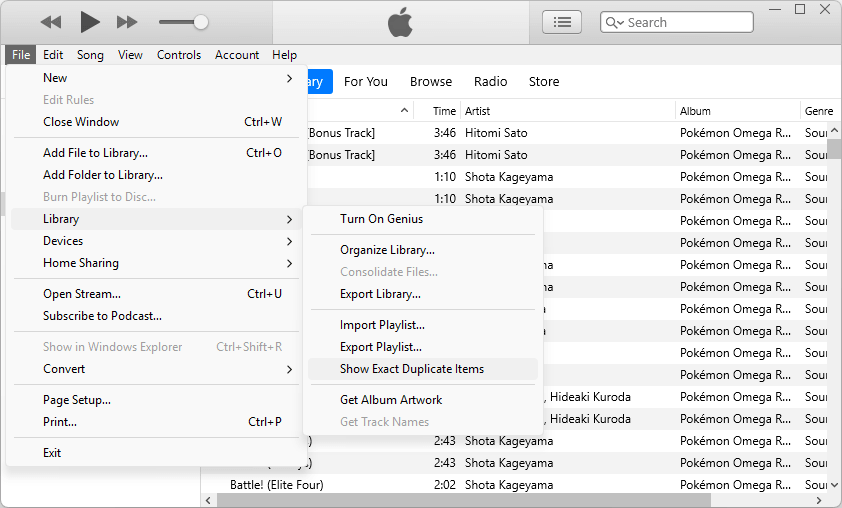The height and width of the screenshot is (508, 842).
Task: Switch to the Store tab
Action: [x=544, y=82]
